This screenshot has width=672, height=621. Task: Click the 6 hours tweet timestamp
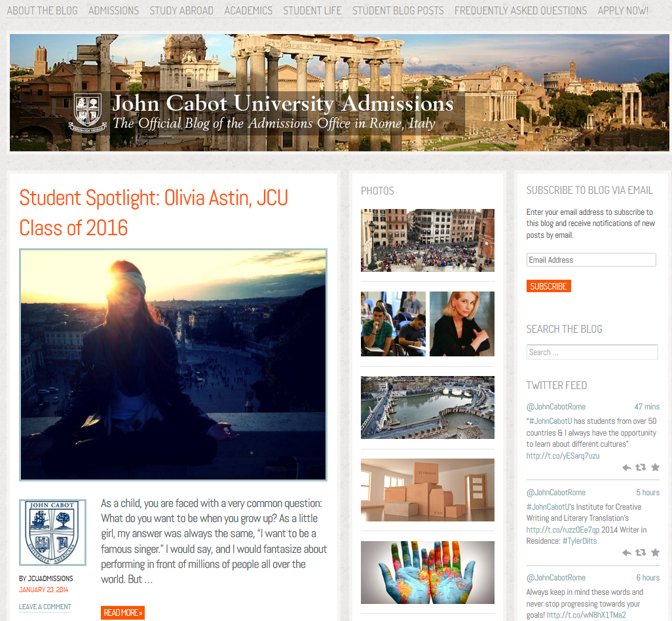(648, 578)
